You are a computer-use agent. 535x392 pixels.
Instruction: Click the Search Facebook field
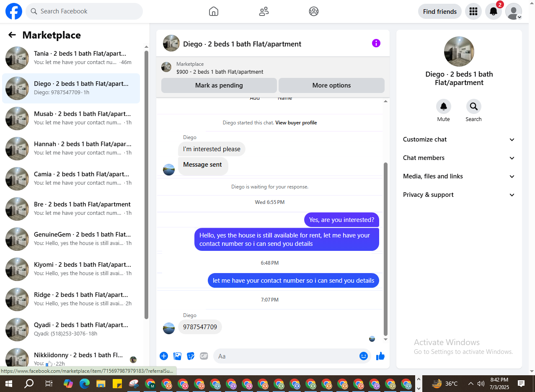coord(84,11)
